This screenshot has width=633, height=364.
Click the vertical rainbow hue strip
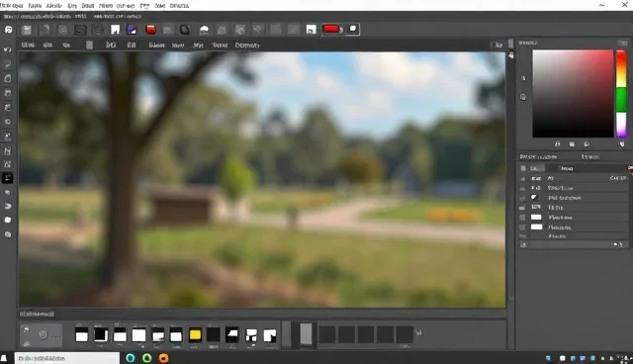coord(621,94)
